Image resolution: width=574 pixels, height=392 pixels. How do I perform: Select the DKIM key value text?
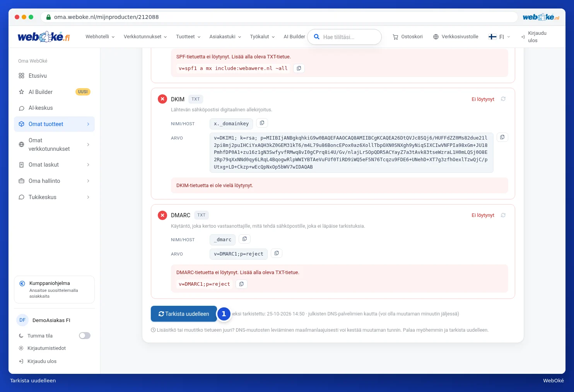tap(351, 152)
